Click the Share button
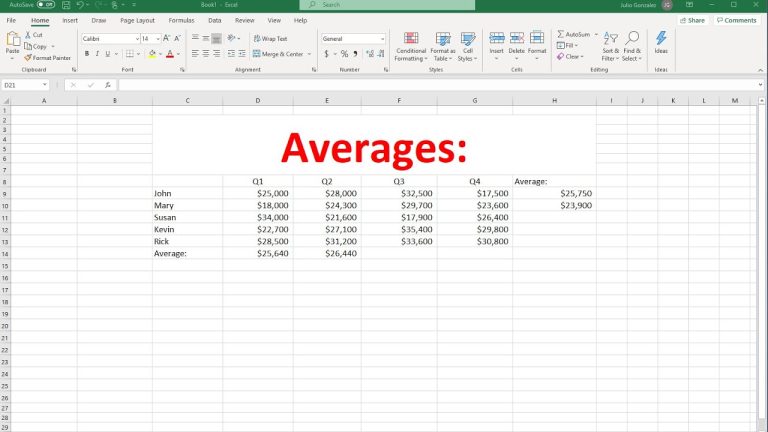 pos(691,20)
